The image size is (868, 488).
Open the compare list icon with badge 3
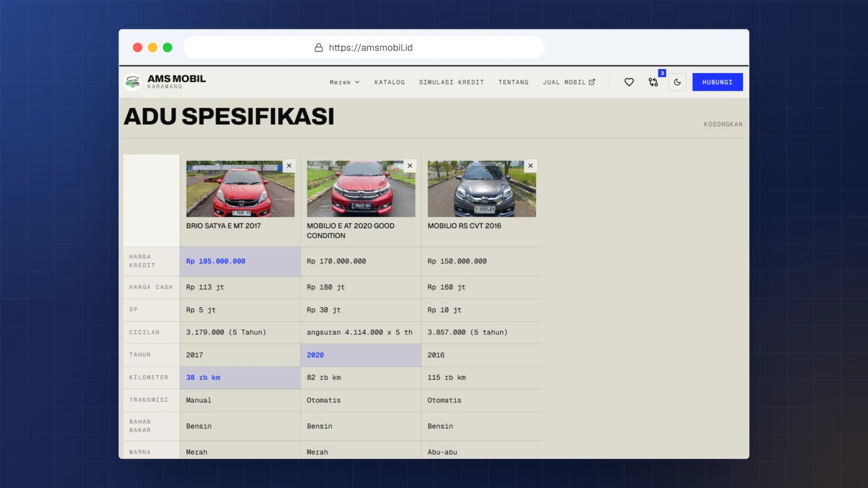click(x=653, y=82)
